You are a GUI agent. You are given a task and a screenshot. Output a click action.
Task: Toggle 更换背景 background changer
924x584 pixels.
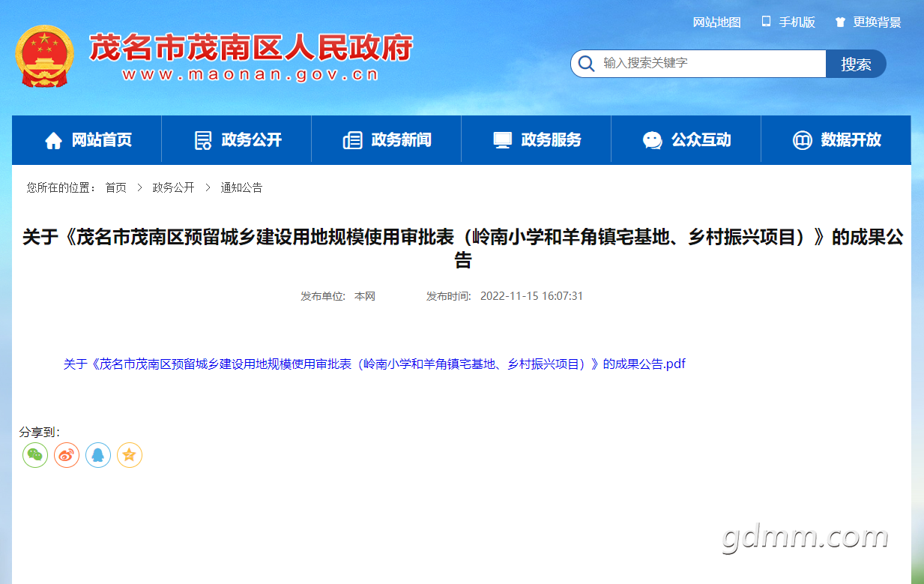[869, 22]
